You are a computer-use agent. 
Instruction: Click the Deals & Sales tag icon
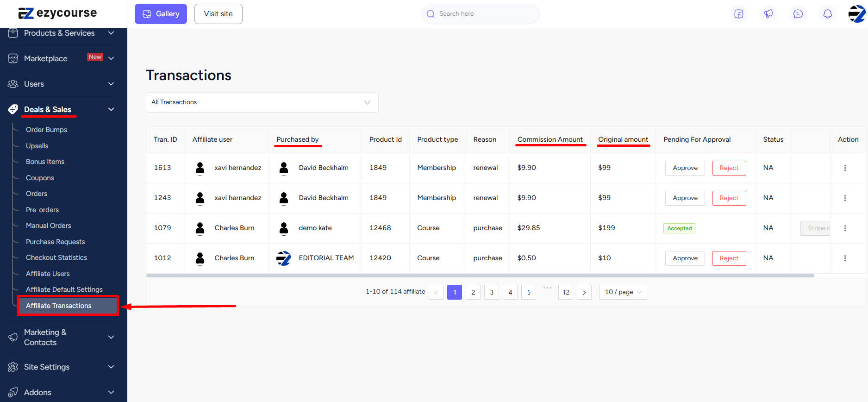coord(13,109)
